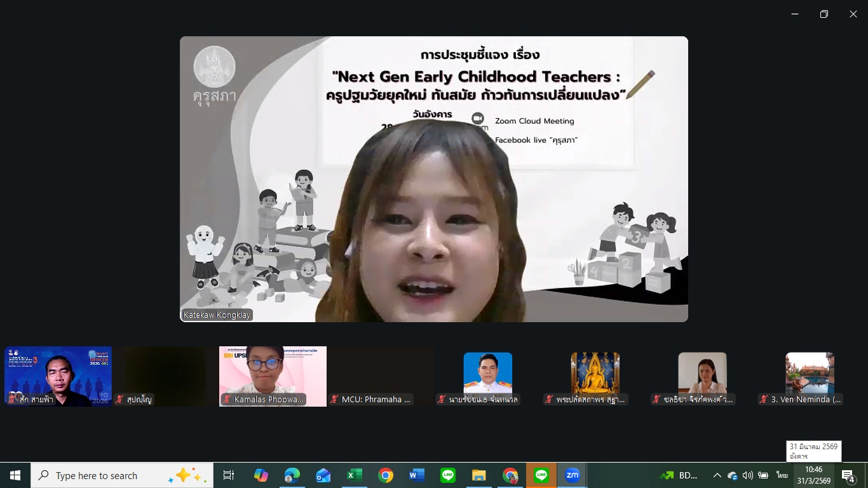868x488 pixels.
Task: Click Katekaw Kongklay's main speaker video
Action: [433, 179]
